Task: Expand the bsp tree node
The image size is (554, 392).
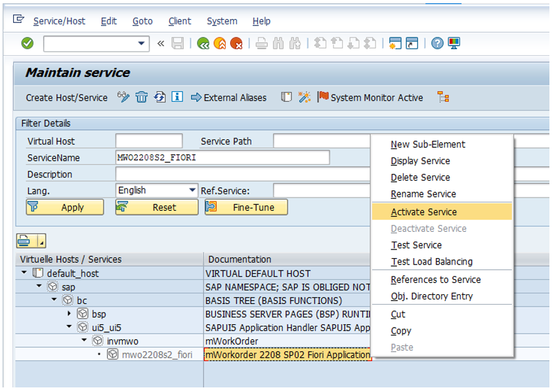Action: click(x=70, y=314)
